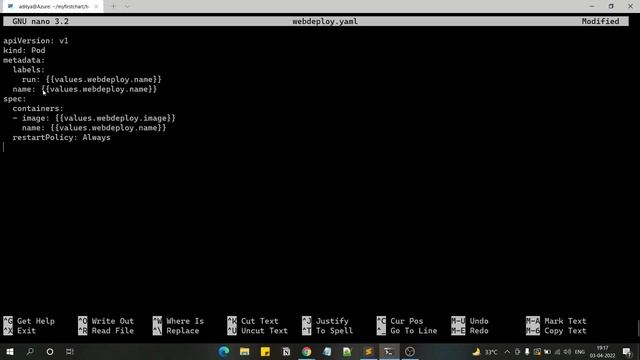Click the 'Go To Line' shortcut hint

407,331
